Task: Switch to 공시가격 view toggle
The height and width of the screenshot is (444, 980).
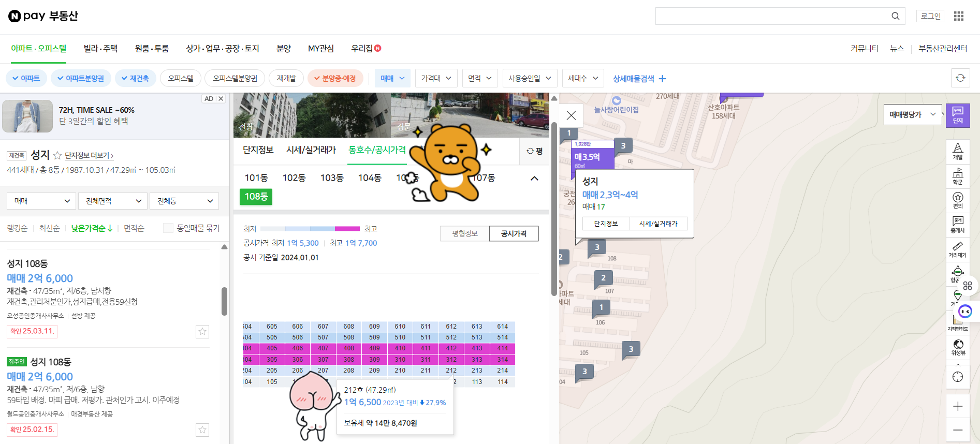Action: (514, 234)
